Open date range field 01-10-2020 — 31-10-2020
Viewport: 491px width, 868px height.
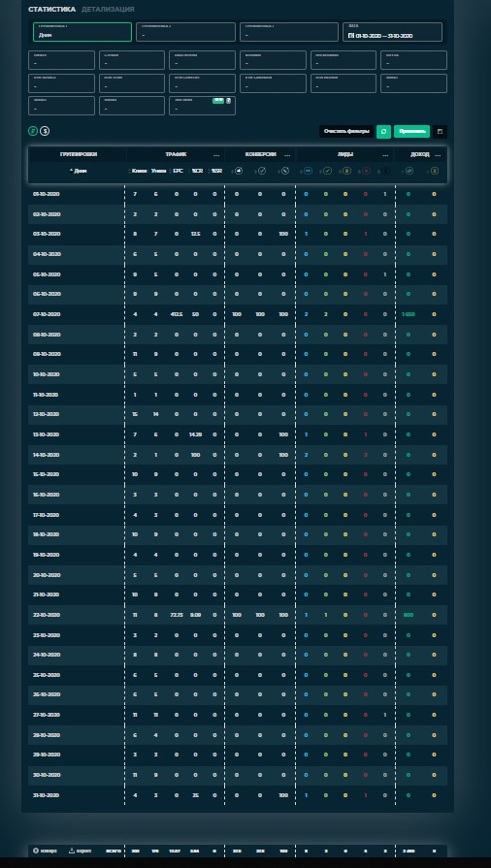tap(392, 32)
